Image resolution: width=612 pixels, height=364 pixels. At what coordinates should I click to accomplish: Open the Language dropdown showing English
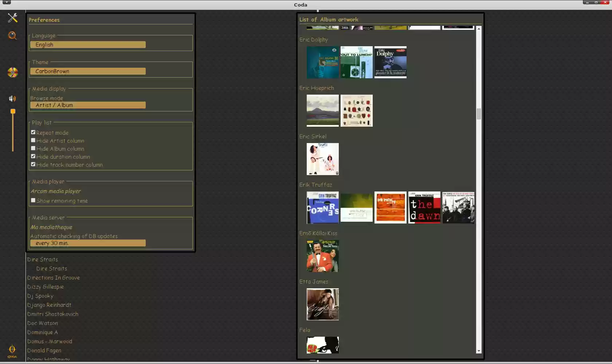tap(87, 44)
